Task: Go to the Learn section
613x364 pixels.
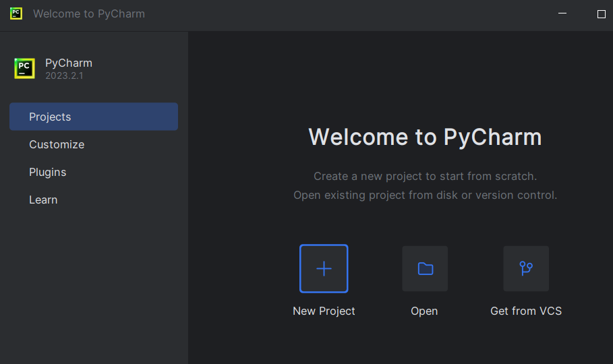Action: point(94,200)
